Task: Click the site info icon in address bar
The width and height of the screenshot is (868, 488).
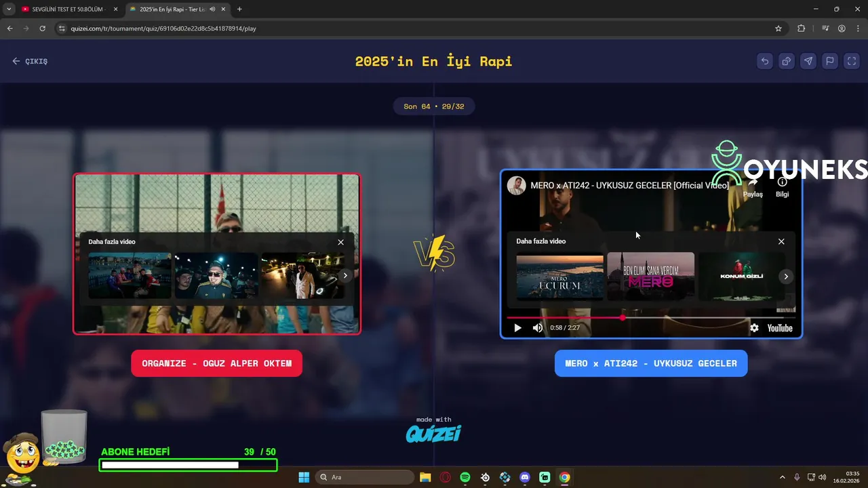Action: tap(62, 28)
